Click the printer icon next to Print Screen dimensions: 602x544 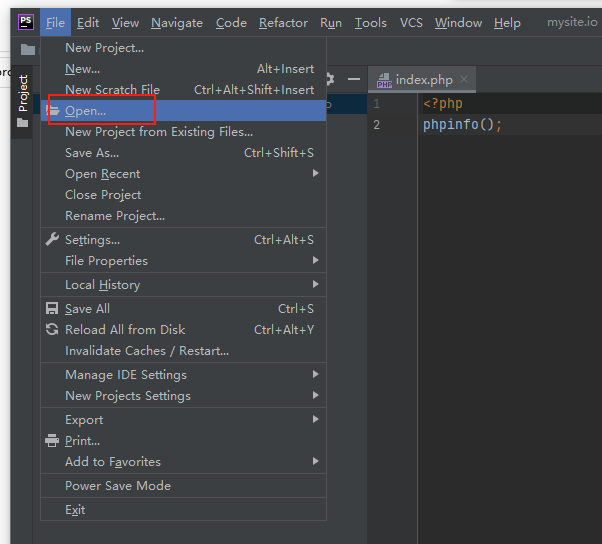click(52, 440)
